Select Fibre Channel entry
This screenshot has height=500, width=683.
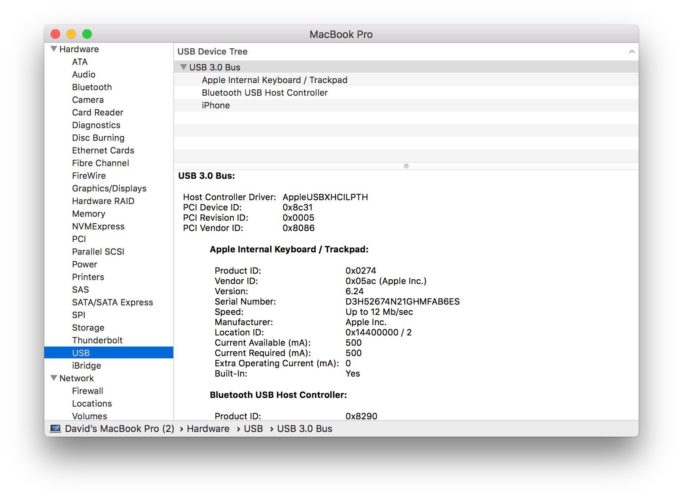click(101, 163)
